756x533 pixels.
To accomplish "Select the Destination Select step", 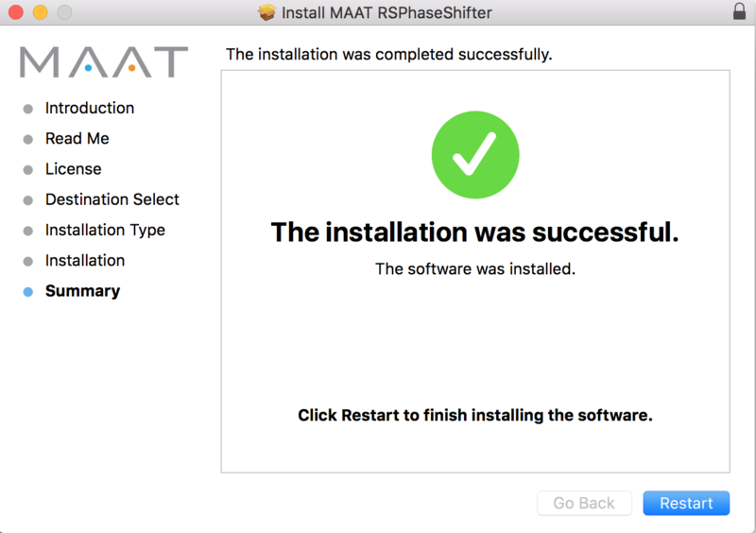I will tap(112, 199).
